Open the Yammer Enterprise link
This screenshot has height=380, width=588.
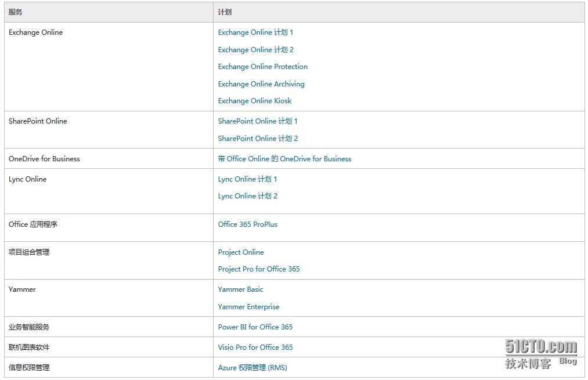coord(248,307)
